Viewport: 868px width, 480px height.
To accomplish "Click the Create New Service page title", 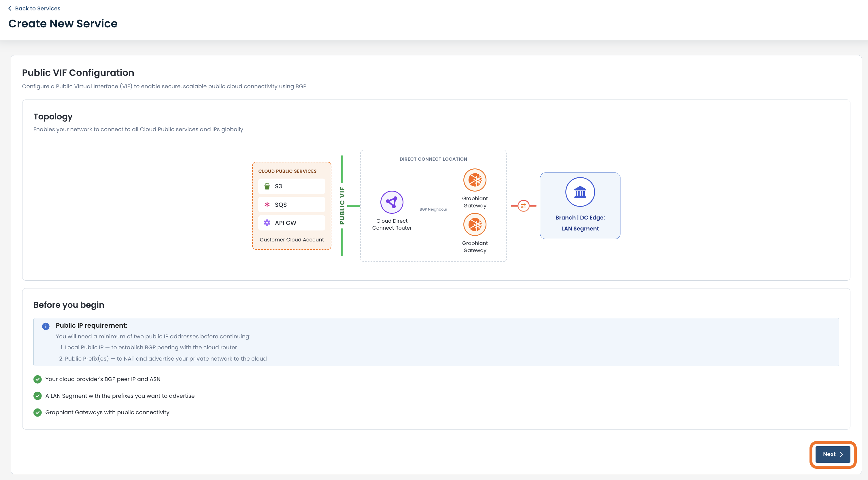I will pos(63,23).
